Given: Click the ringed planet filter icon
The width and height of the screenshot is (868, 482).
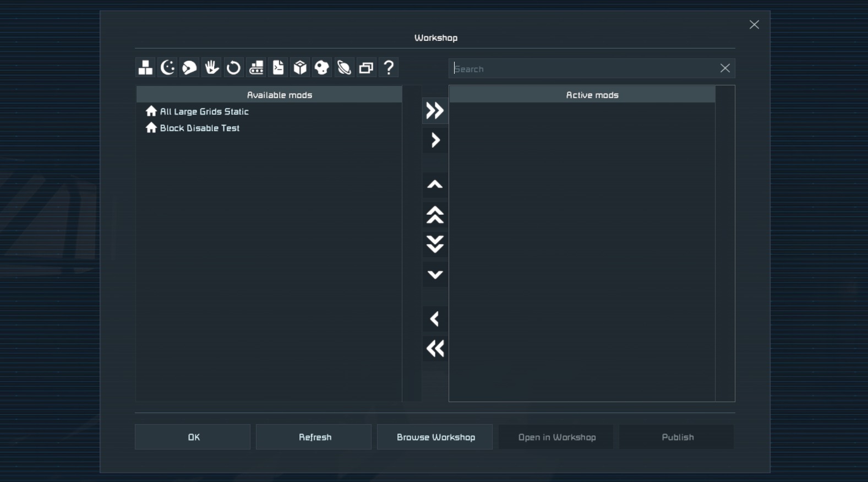Looking at the screenshot, I should pos(344,68).
